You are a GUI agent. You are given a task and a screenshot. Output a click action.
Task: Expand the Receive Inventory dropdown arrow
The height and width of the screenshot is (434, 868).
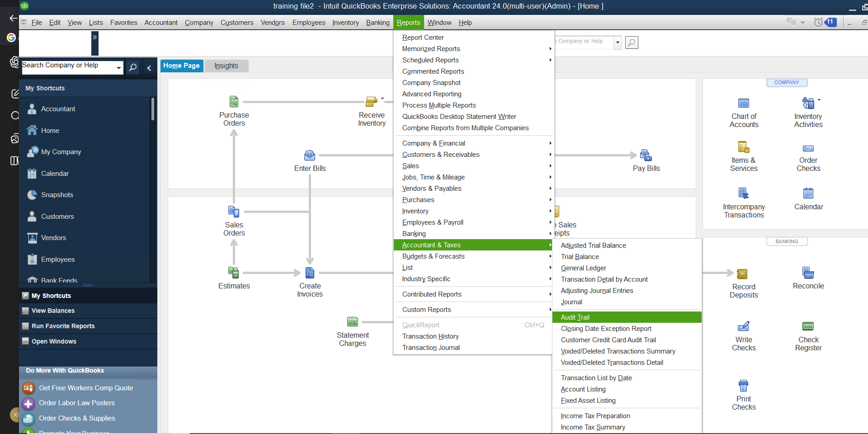(382, 99)
